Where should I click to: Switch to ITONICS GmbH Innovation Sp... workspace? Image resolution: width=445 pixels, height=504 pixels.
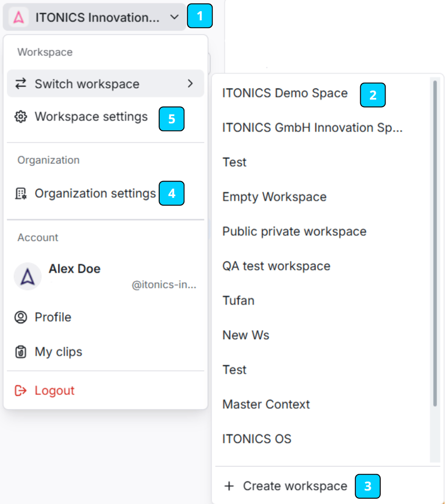click(x=312, y=128)
